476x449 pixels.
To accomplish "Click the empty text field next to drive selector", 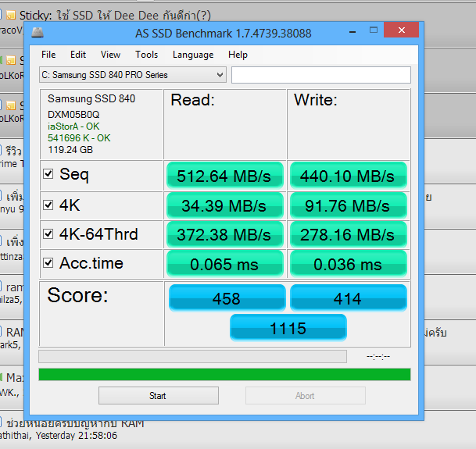I will click(x=321, y=75).
